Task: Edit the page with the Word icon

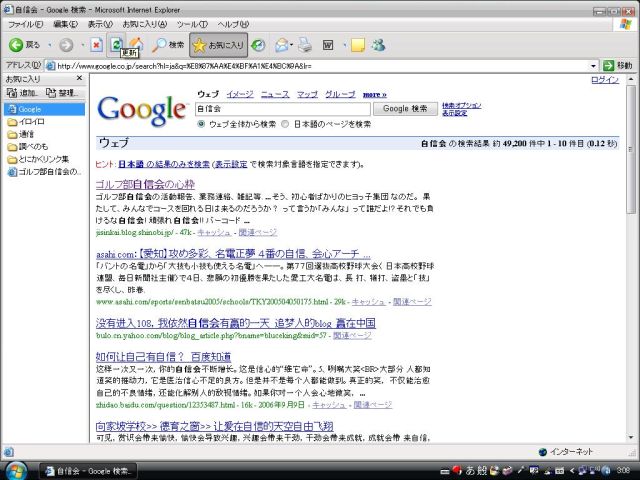Action: tap(328, 45)
